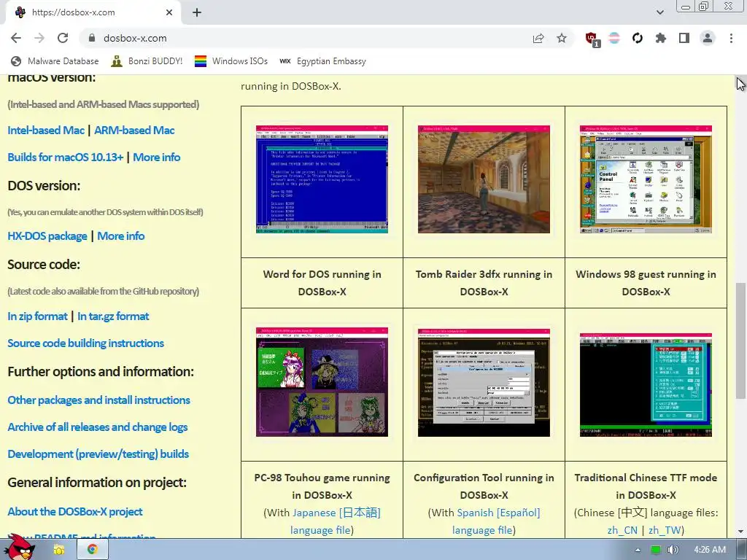The image size is (747, 560).
Task: Share this page via share icon
Action: 538,38
